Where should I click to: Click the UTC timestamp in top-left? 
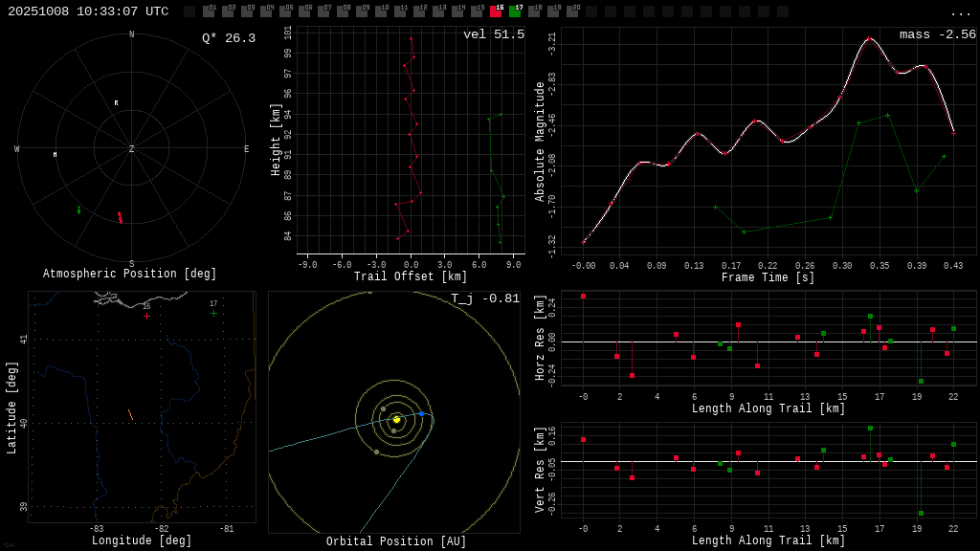pyautogui.click(x=88, y=11)
